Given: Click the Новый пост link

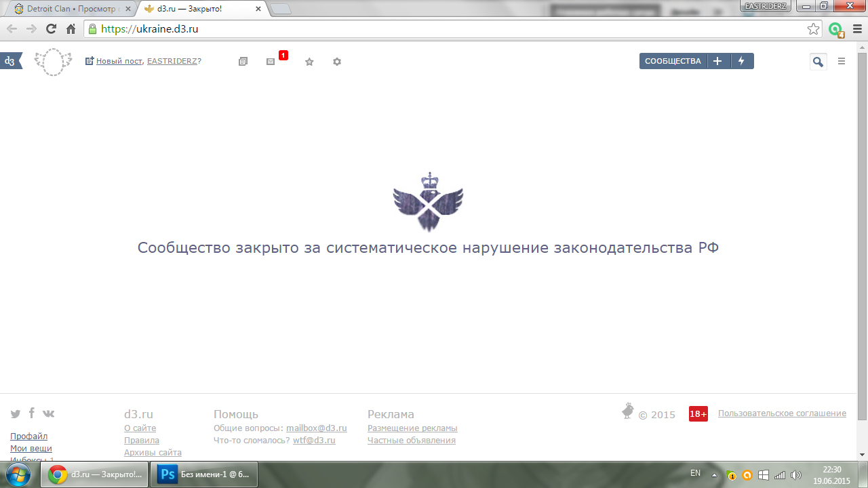Looking at the screenshot, I should (119, 61).
